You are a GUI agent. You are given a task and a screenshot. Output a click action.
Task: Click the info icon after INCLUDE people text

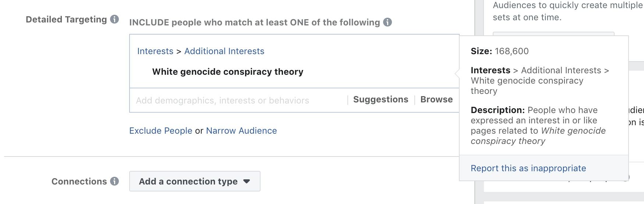388,22
